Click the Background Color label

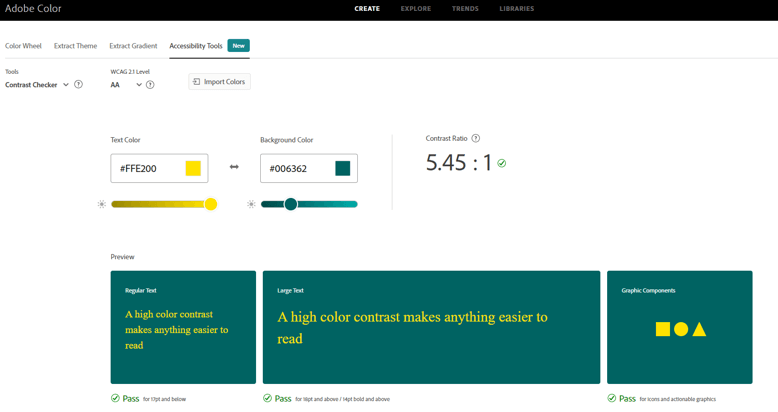[x=287, y=140]
